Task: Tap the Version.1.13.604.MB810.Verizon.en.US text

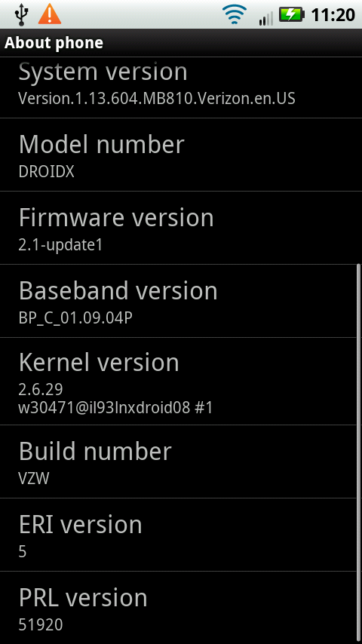Action: pos(157,99)
